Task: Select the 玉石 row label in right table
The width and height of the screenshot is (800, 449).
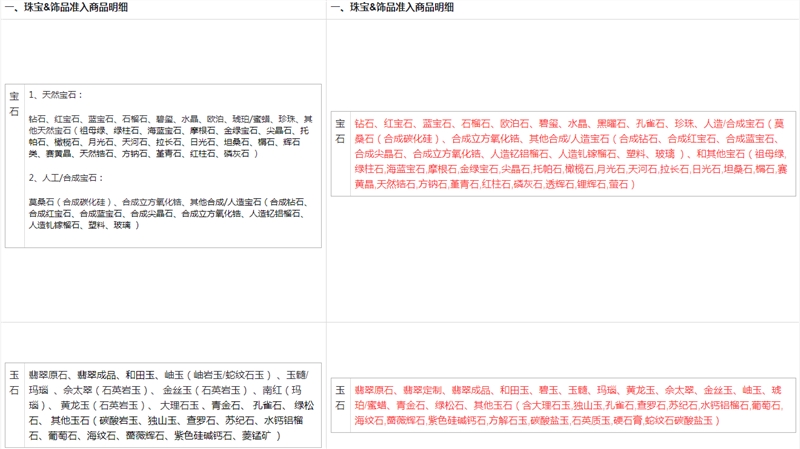Action: click(x=340, y=397)
